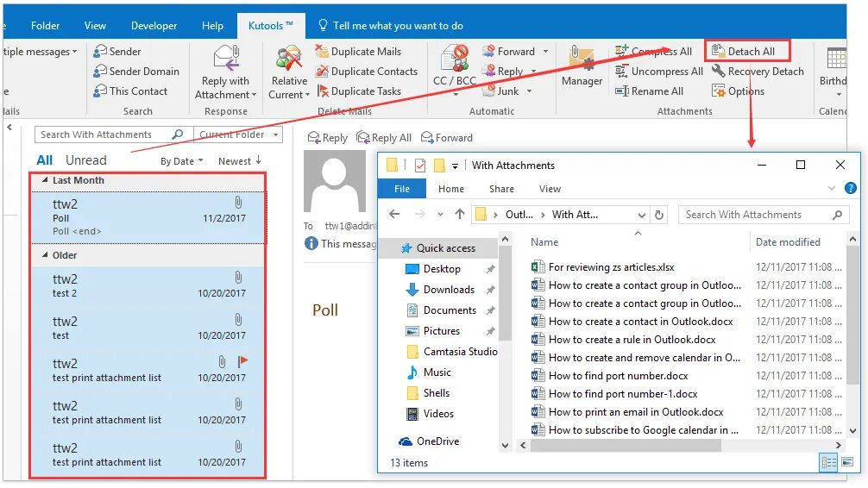Open the Outlook View tab

coord(95,26)
